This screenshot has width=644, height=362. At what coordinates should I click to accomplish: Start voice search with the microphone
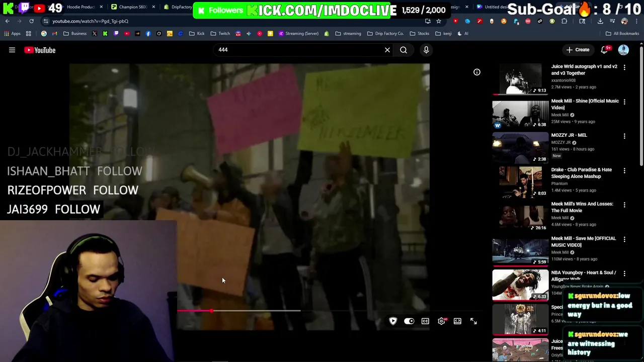(x=426, y=50)
